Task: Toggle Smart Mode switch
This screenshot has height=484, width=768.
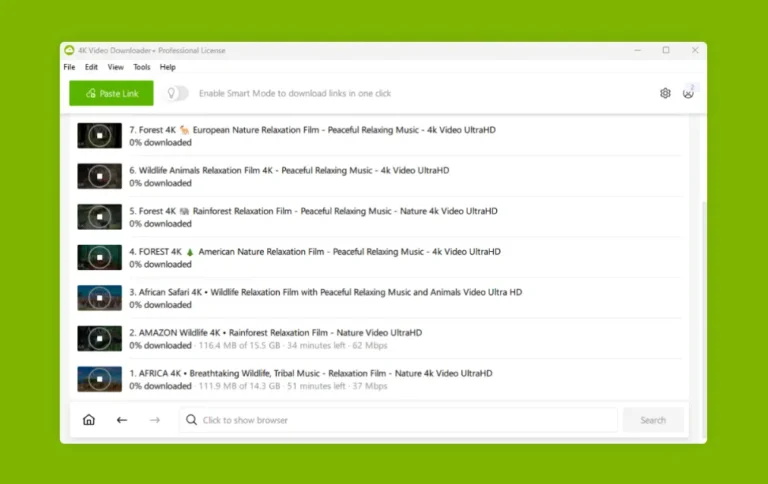Action: (177, 93)
